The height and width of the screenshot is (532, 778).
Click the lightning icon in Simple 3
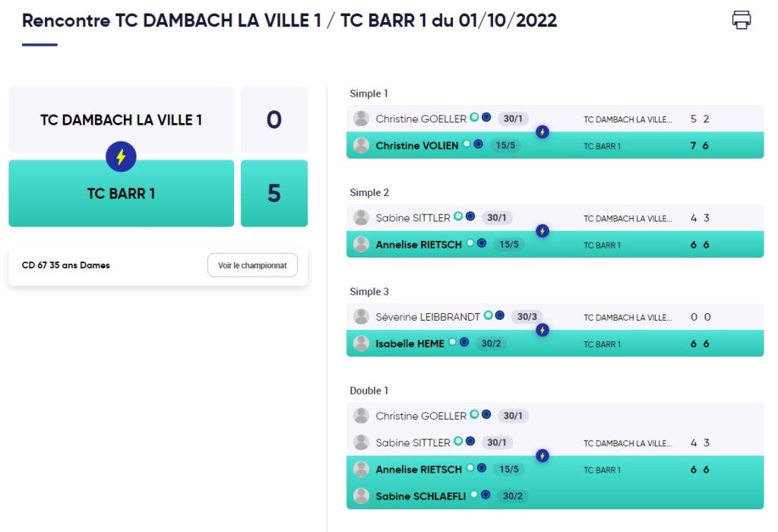(542, 330)
